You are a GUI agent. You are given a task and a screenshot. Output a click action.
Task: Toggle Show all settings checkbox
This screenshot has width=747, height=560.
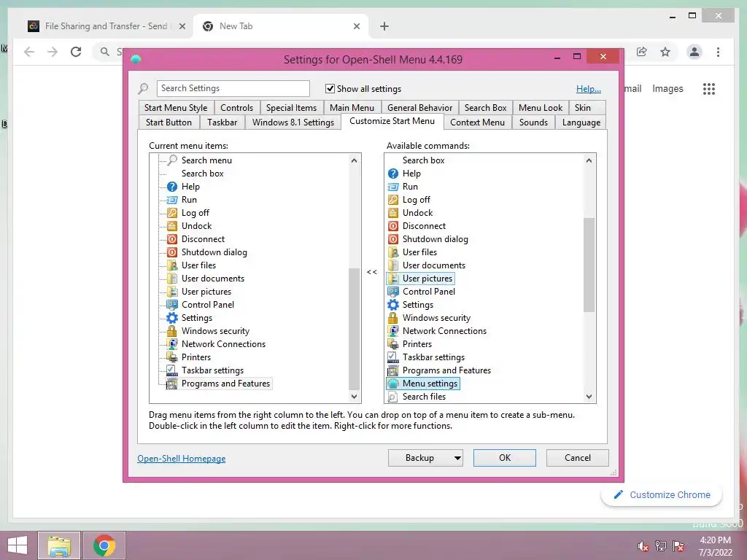click(330, 88)
